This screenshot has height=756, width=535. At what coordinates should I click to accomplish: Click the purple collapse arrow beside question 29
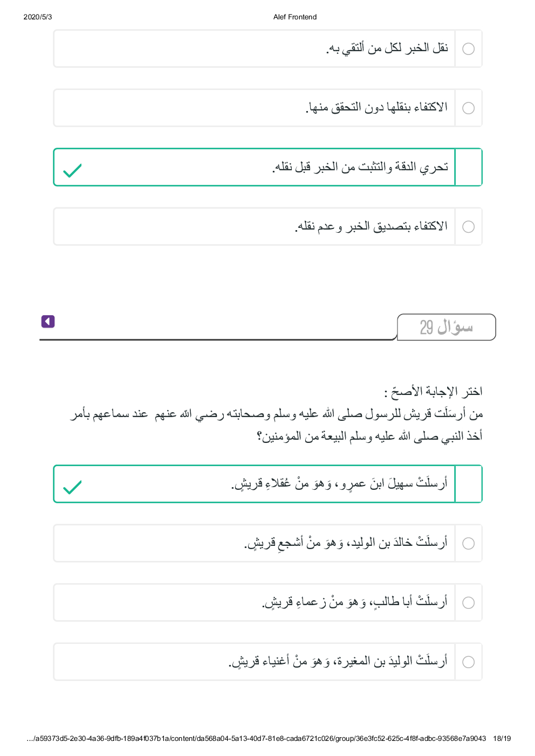click(x=48, y=322)
